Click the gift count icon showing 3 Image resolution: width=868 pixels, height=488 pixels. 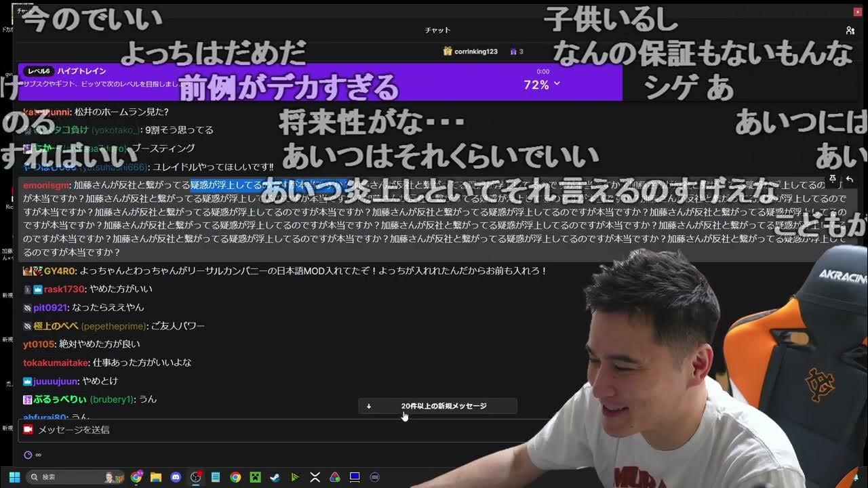[516, 52]
